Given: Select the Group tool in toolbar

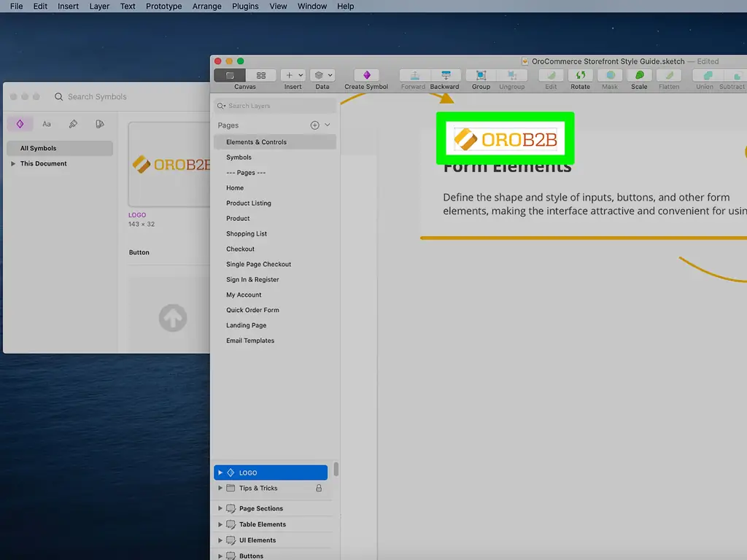Looking at the screenshot, I should [x=481, y=75].
